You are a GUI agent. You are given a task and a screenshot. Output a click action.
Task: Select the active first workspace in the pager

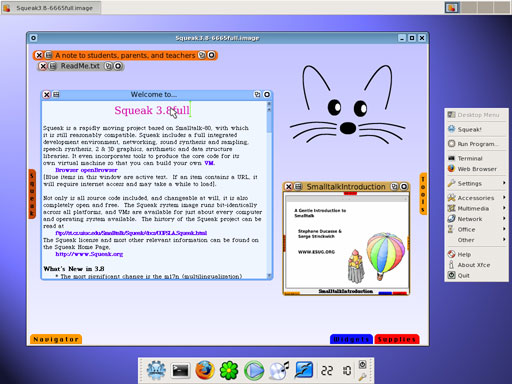(x=452, y=7)
